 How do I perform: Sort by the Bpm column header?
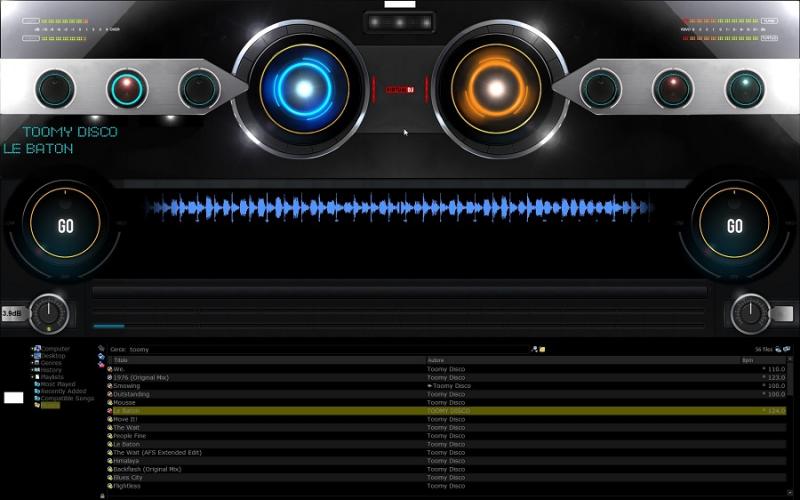[x=764, y=360]
